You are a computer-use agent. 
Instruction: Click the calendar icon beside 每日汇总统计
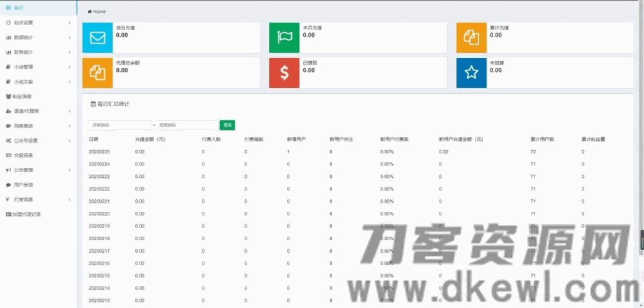(x=93, y=104)
